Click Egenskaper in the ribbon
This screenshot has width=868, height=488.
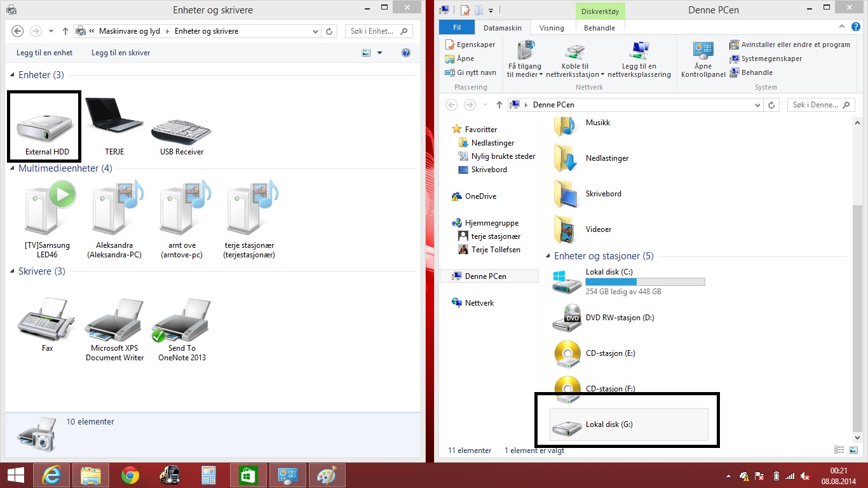coord(470,44)
